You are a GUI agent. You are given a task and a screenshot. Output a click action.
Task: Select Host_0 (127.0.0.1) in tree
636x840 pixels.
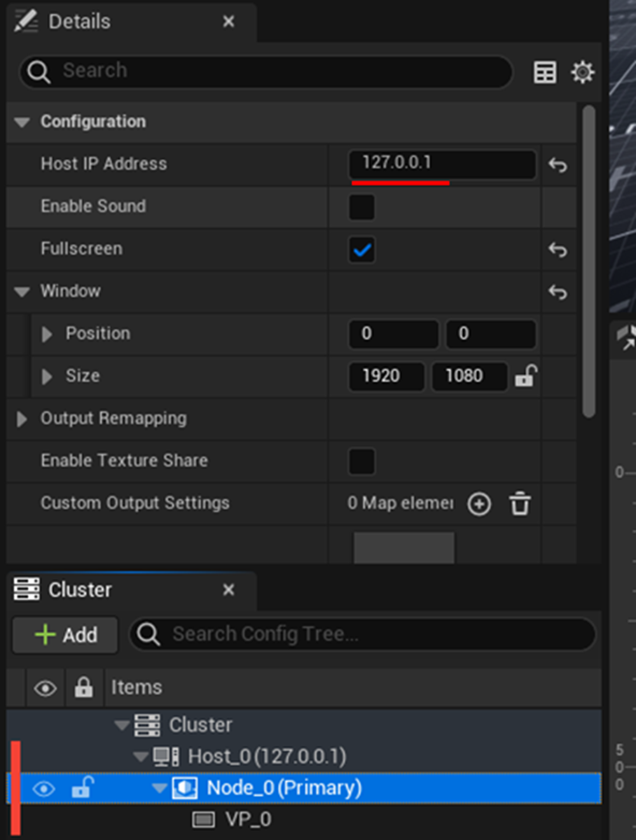pyautogui.click(x=267, y=757)
